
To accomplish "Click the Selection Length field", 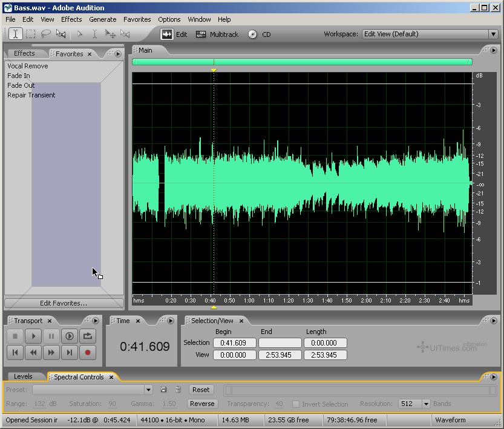I will [x=326, y=343].
